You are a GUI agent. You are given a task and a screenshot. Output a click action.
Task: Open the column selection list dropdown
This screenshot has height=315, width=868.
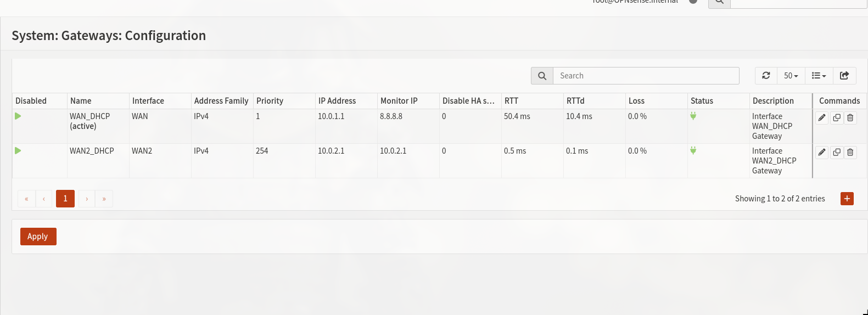819,76
